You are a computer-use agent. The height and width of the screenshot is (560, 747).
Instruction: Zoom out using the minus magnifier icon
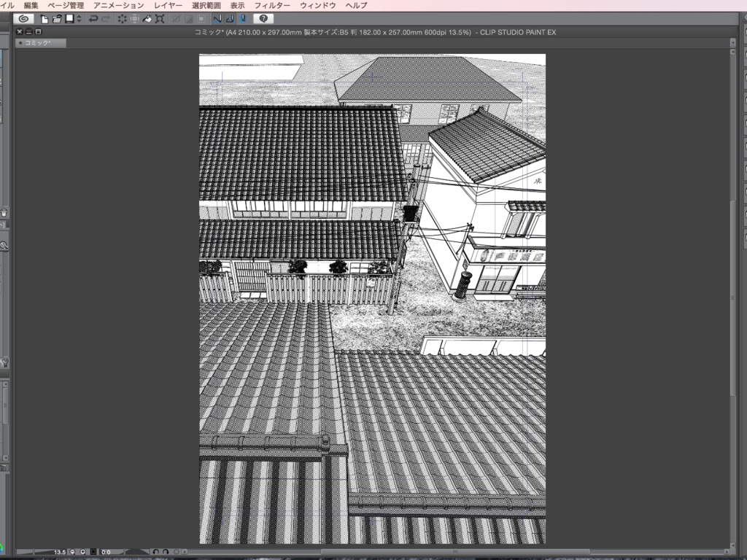pos(72,551)
